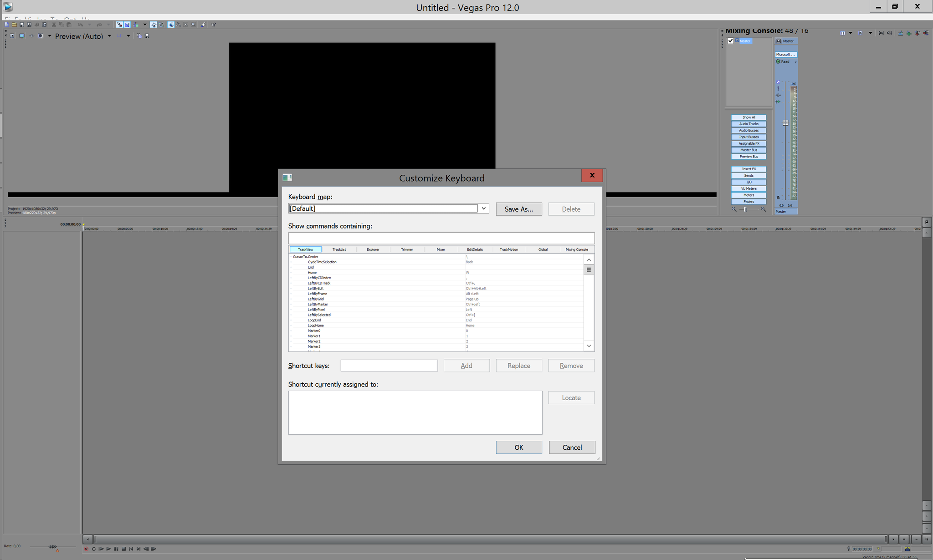Toggle Ignore Event Grouping button
This screenshot has height=560, width=933.
click(x=161, y=25)
